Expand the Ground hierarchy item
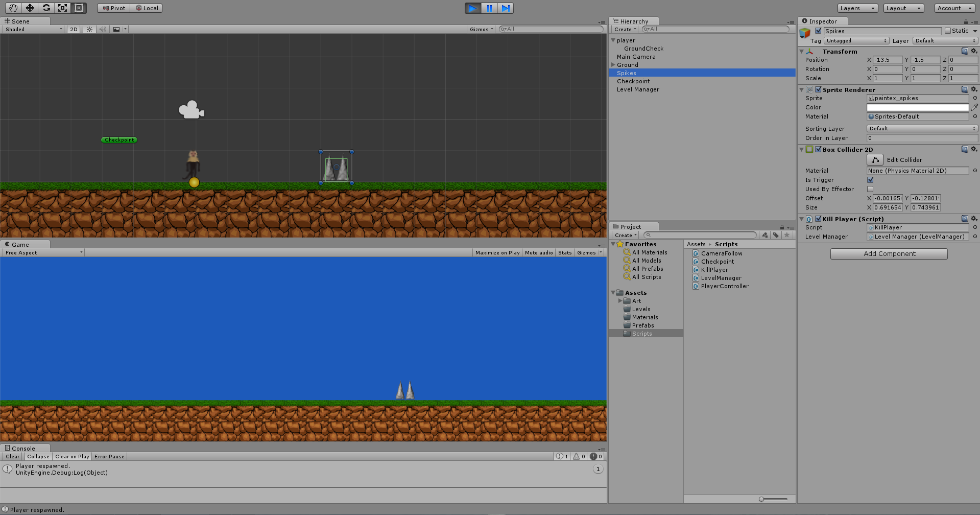Viewport: 980px width, 515px height. 613,65
